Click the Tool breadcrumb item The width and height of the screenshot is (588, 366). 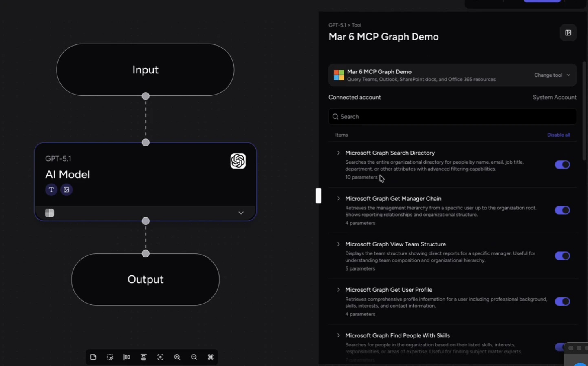click(x=357, y=25)
